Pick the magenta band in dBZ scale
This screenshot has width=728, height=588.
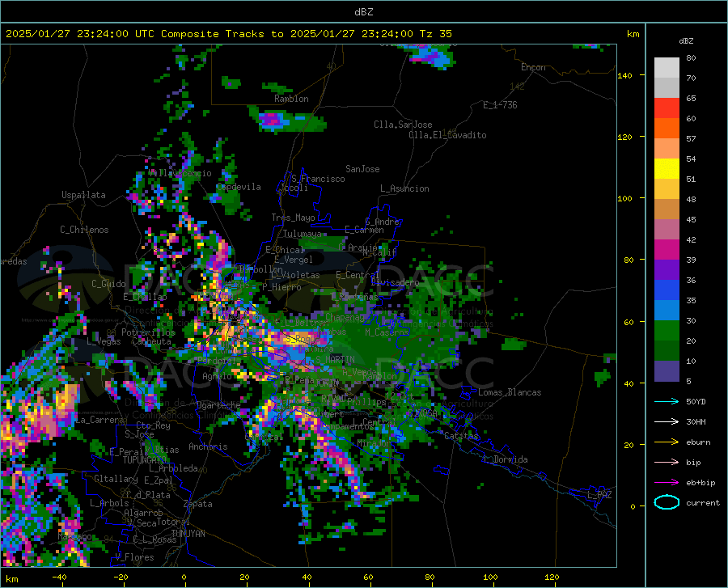[667, 250]
